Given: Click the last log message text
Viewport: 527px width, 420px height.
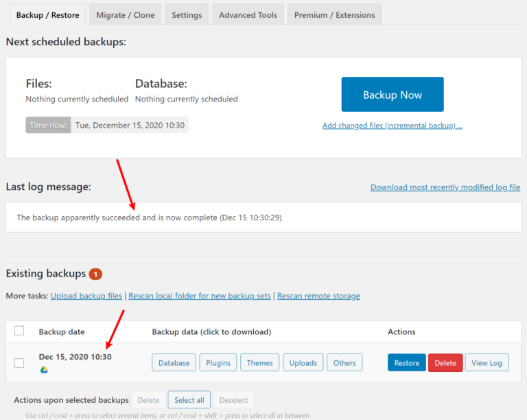Looking at the screenshot, I should (149, 218).
